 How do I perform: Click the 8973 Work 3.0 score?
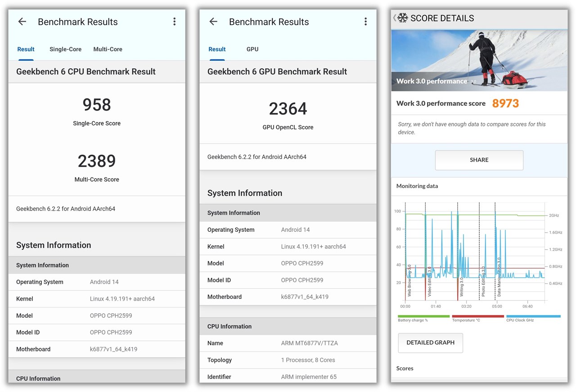(505, 104)
